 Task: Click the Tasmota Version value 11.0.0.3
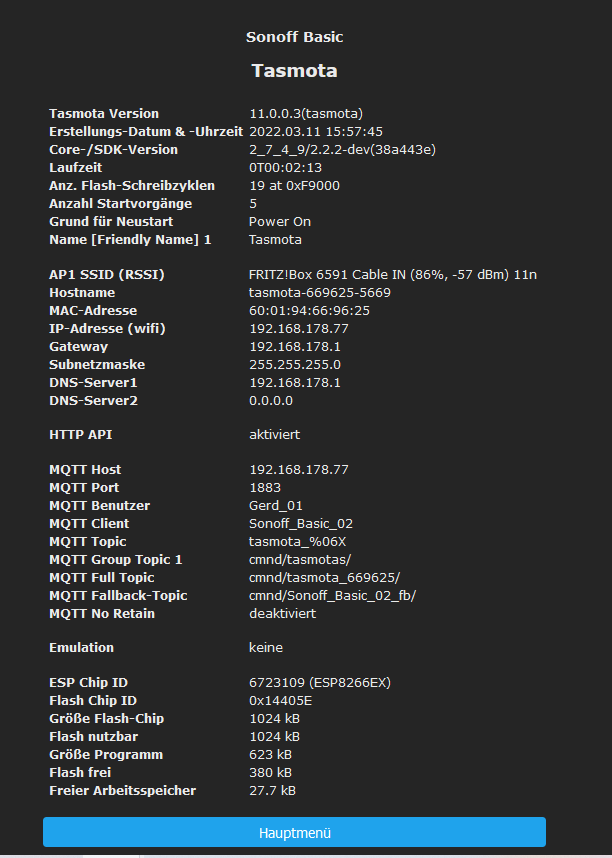coord(305,114)
